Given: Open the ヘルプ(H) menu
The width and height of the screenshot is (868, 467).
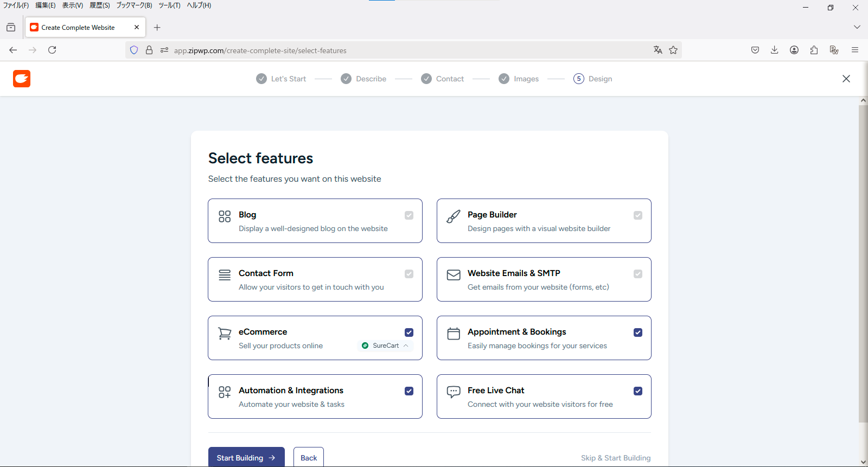Looking at the screenshot, I should coord(199,5).
